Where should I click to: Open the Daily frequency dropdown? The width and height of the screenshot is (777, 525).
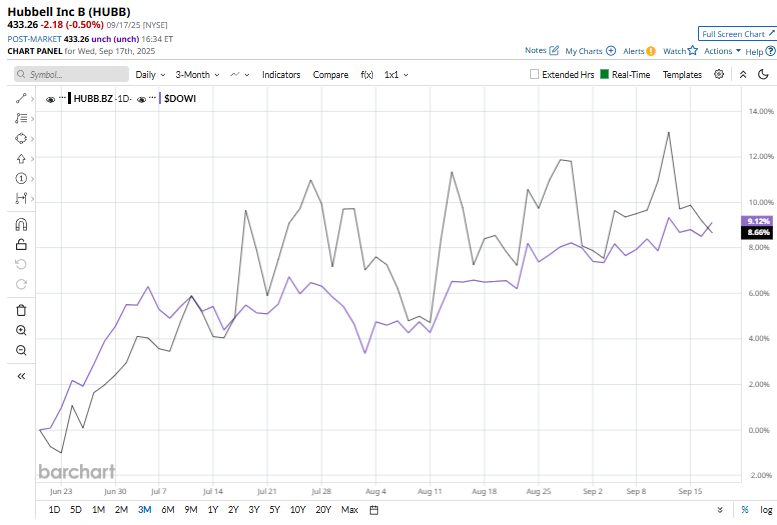(x=150, y=74)
